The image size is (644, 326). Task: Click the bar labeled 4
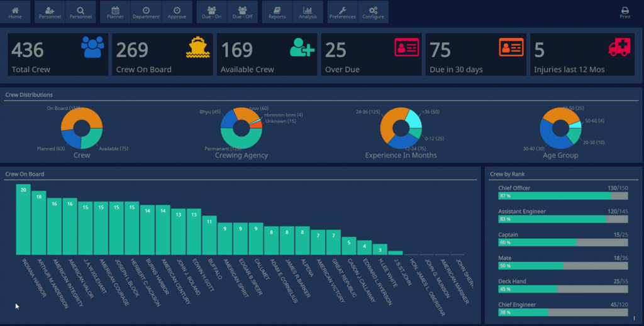[x=364, y=247]
